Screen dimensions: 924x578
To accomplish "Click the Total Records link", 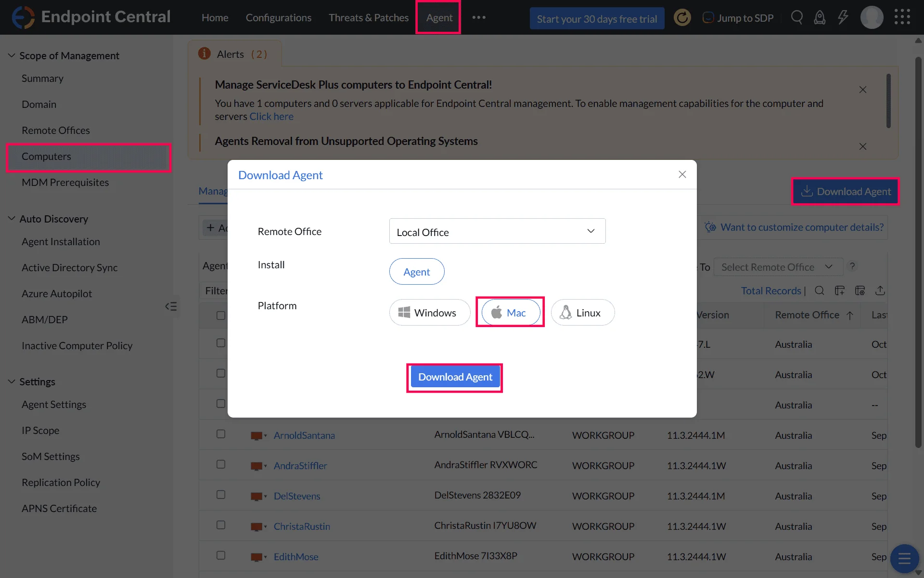I will (771, 290).
